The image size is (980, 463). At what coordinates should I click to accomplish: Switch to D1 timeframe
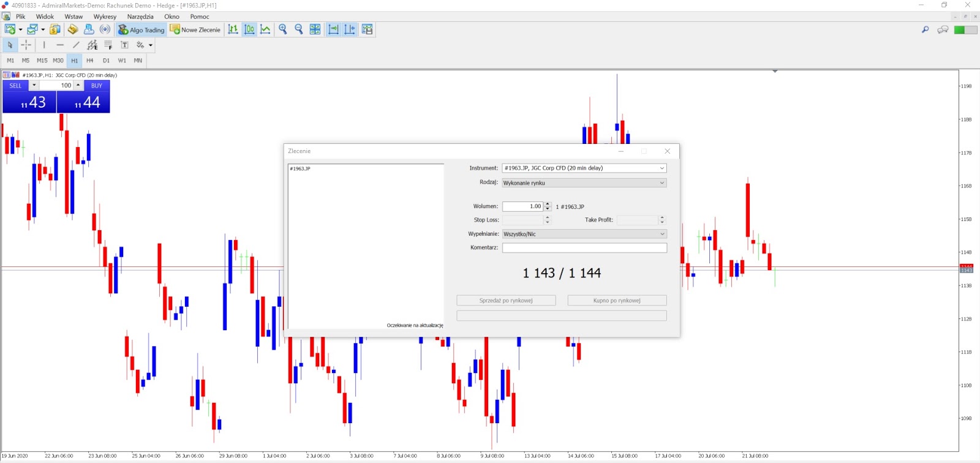click(106, 61)
